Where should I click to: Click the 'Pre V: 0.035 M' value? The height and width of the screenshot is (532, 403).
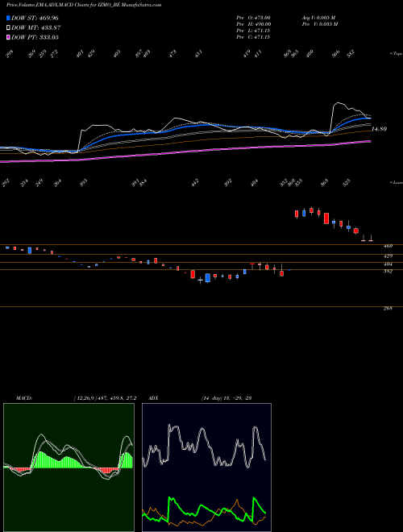[x=319, y=24]
